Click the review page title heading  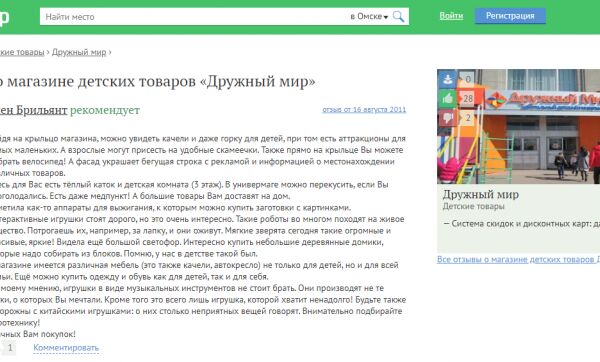coord(157,81)
